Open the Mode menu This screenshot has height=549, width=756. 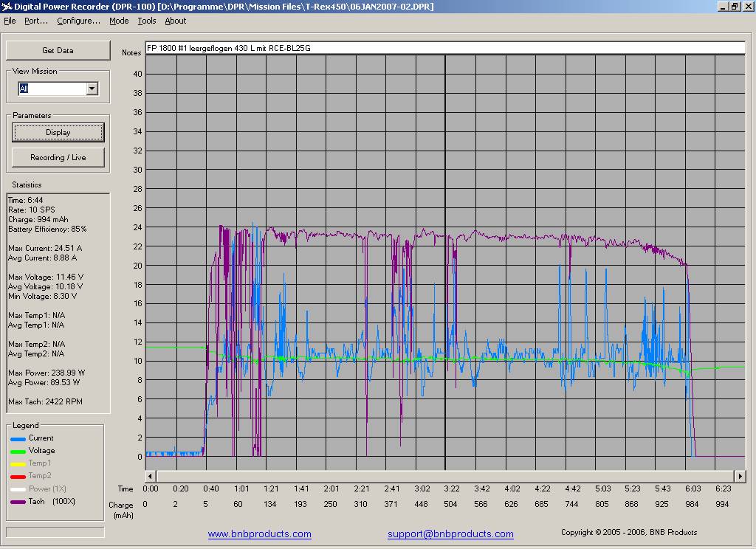[119, 21]
